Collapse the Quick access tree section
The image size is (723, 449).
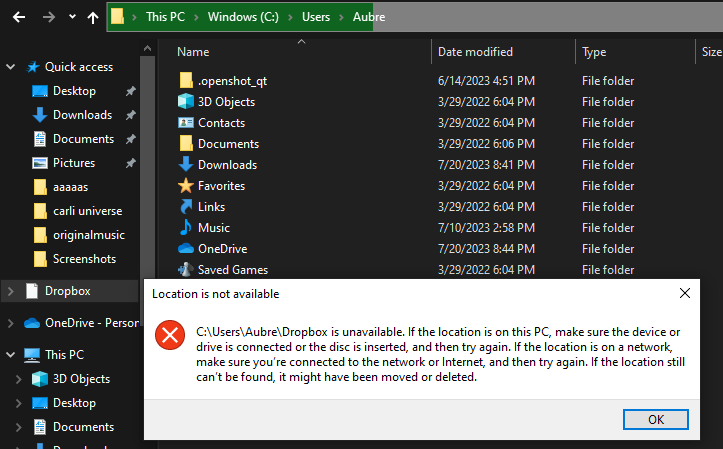pos(11,67)
